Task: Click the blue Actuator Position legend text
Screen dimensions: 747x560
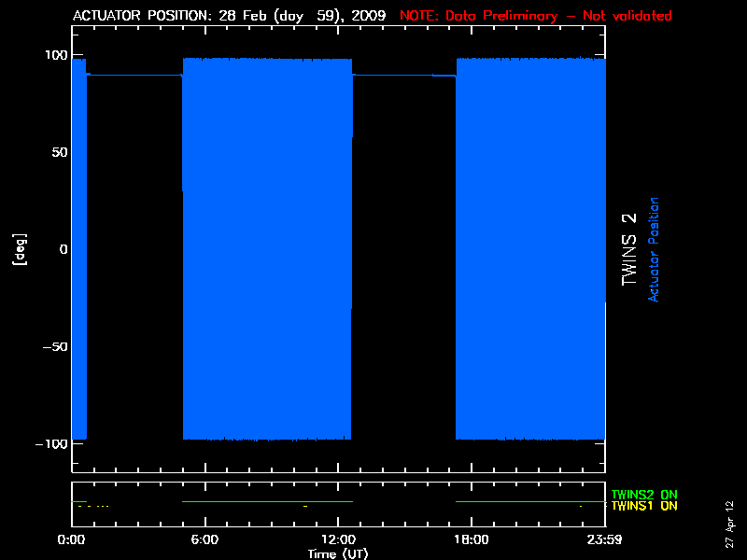Action: 654,249
